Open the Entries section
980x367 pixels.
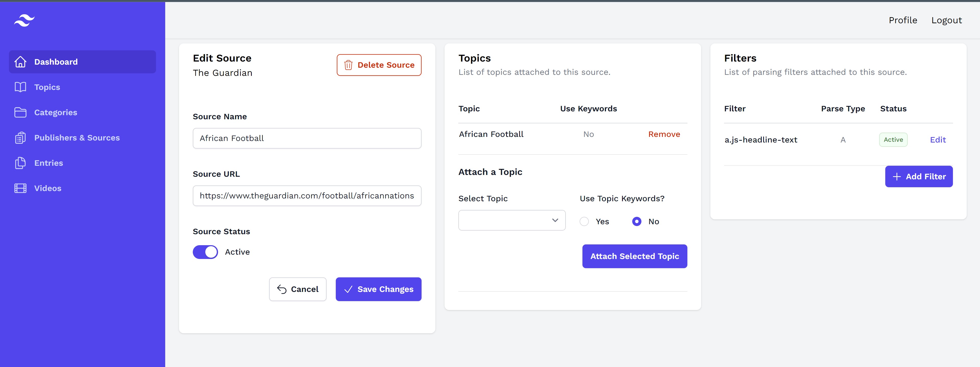pos(82,163)
